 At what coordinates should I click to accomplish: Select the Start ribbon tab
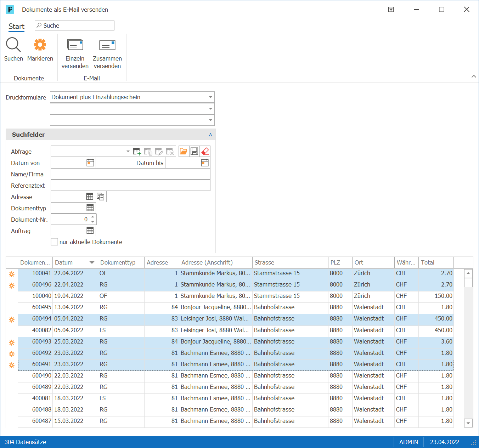(16, 27)
